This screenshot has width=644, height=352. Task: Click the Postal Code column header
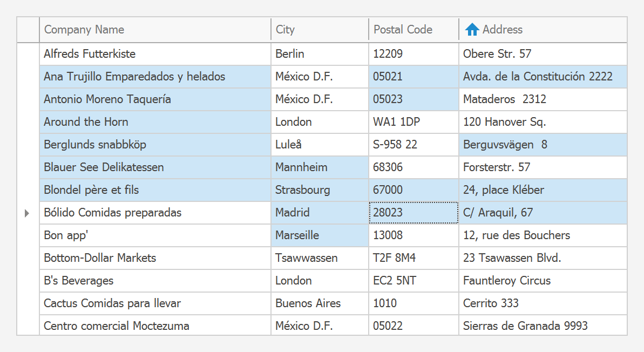tap(403, 30)
